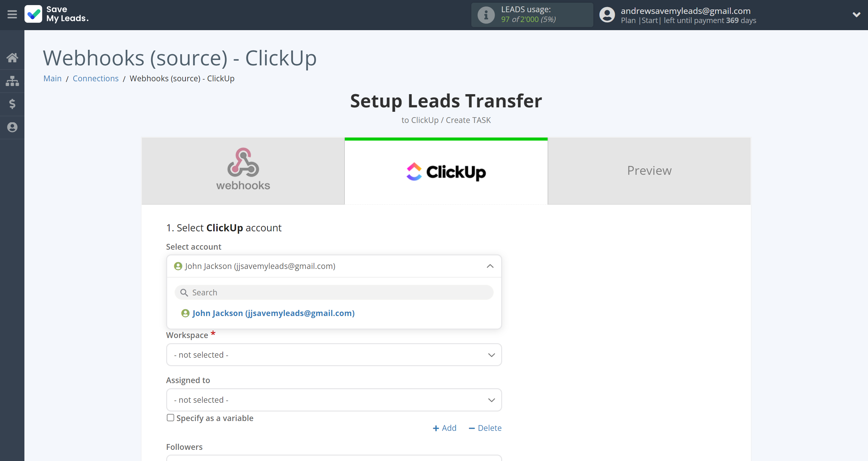Click the Main breadcrumb link
868x461 pixels.
point(53,79)
